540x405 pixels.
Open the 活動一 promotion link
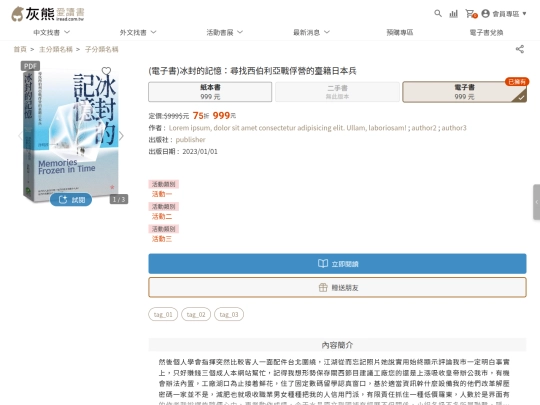pos(162,194)
